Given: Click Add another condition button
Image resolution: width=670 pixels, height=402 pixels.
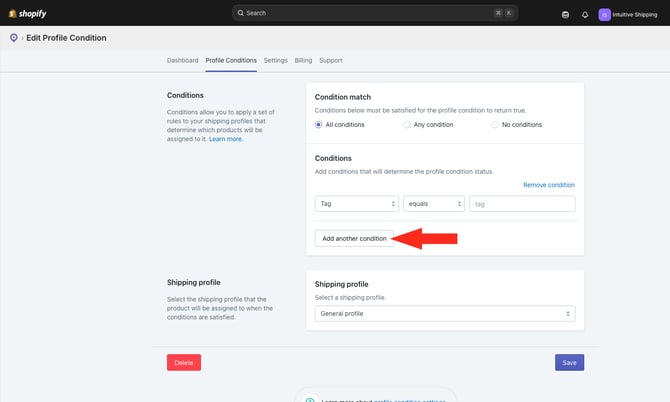Looking at the screenshot, I should tap(354, 238).
